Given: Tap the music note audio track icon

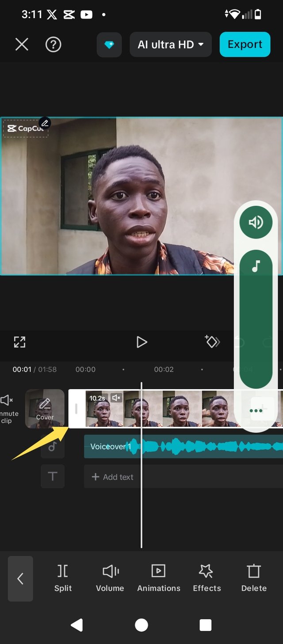Looking at the screenshot, I should click(53, 446).
